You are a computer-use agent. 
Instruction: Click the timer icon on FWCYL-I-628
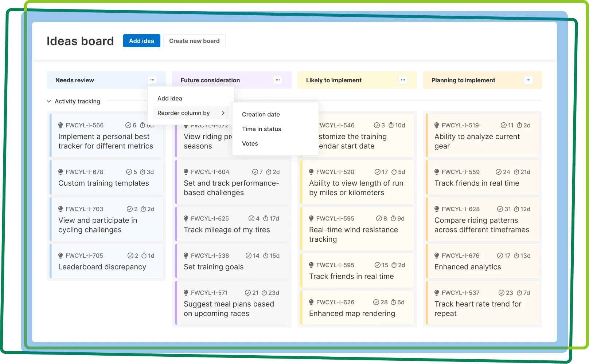click(x=517, y=209)
